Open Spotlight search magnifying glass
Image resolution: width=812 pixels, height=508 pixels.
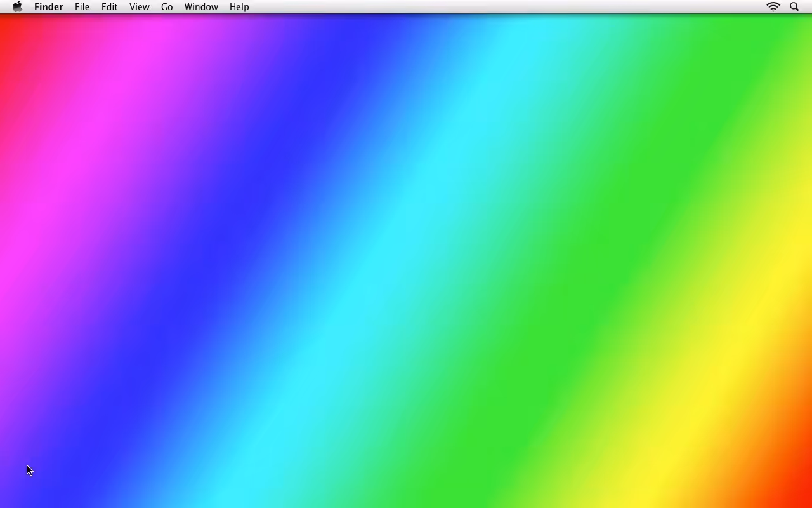point(794,7)
